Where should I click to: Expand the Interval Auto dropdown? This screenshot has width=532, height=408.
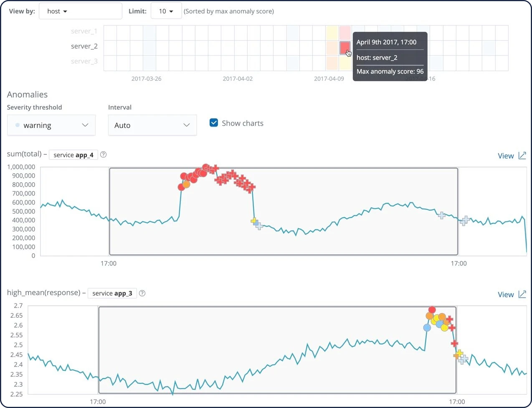coord(152,125)
